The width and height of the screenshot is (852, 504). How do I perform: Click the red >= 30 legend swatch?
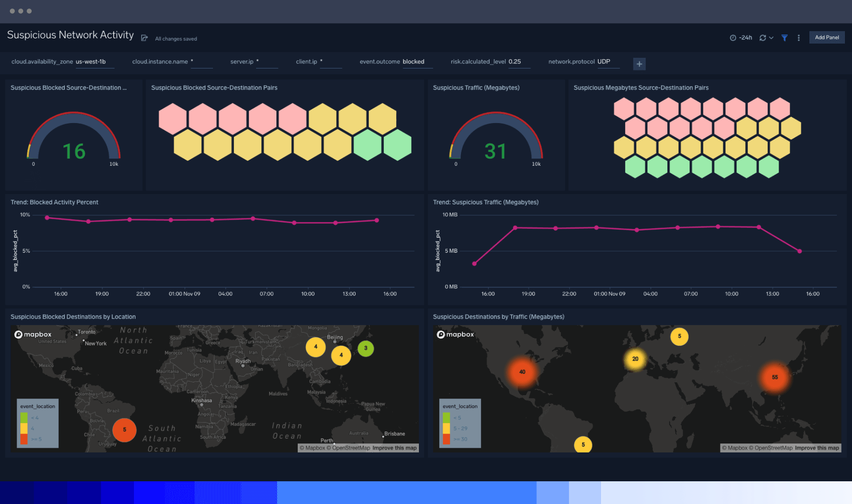(446, 439)
